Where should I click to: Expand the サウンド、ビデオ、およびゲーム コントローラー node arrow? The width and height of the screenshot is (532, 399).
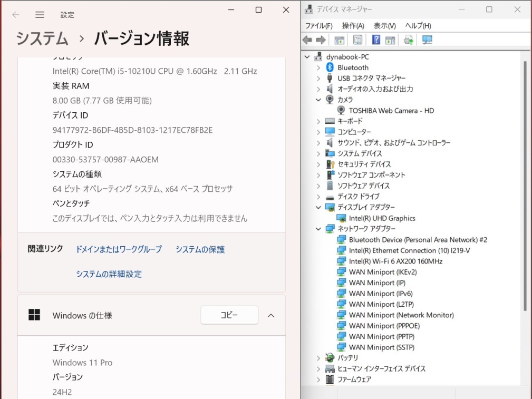point(318,143)
